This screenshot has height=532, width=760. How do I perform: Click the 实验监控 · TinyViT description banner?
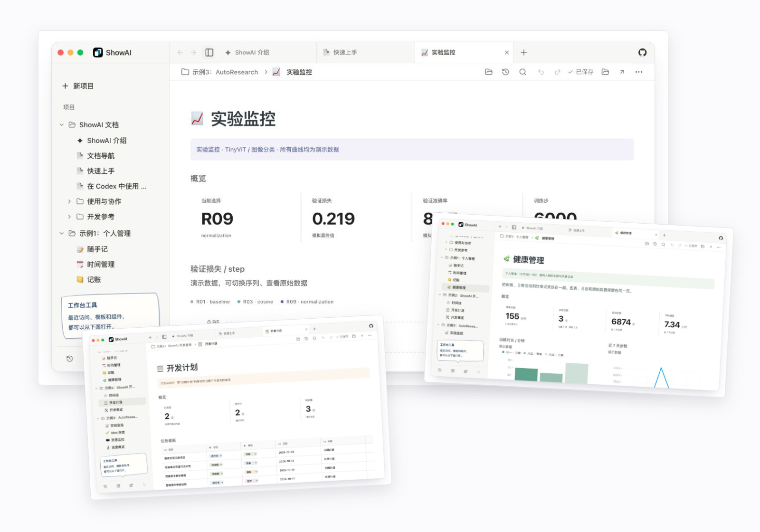(x=412, y=150)
